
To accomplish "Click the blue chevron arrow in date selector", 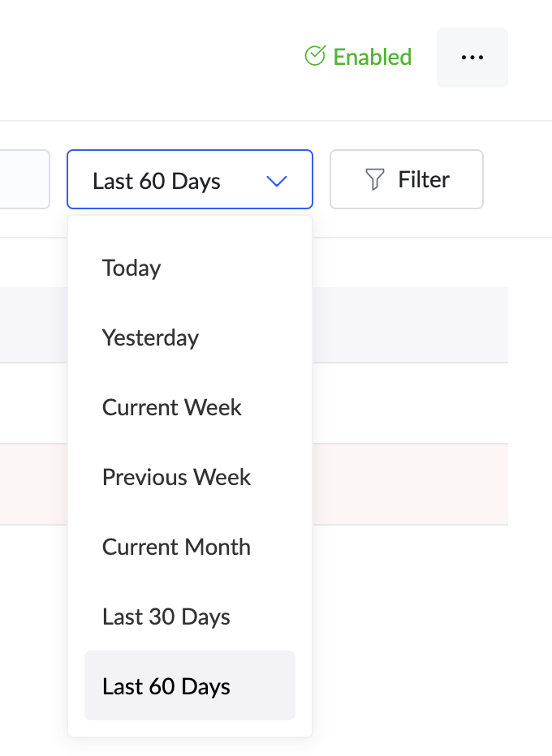I will click(277, 181).
